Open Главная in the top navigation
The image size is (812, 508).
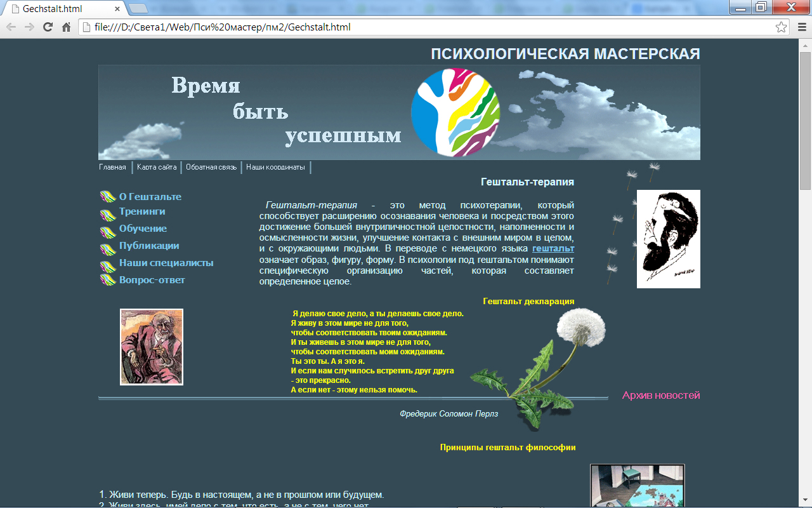coord(112,167)
